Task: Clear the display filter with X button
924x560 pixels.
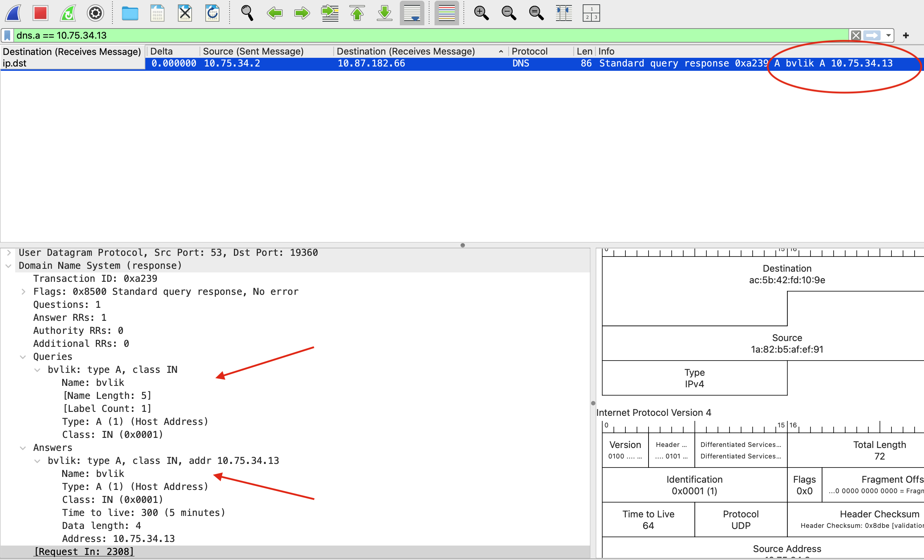Action: (x=855, y=36)
